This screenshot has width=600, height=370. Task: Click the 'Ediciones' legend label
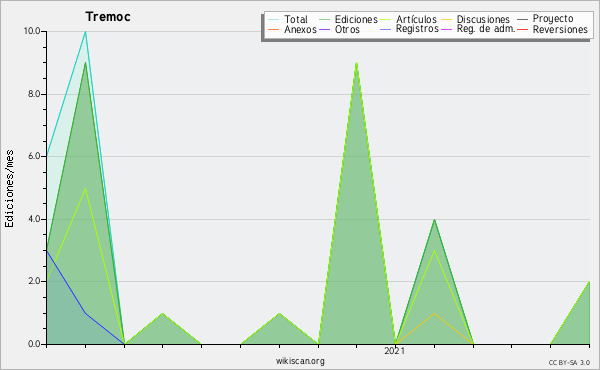[356, 19]
